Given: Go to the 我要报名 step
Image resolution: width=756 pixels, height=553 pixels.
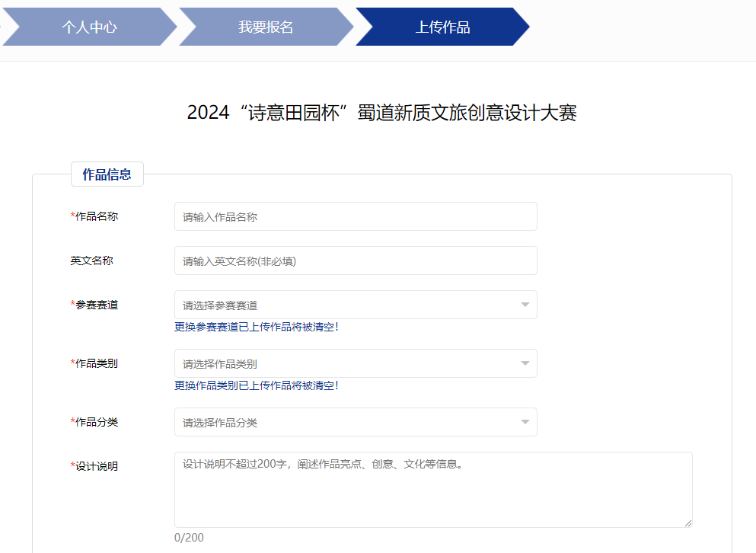Looking at the screenshot, I should coord(266,27).
